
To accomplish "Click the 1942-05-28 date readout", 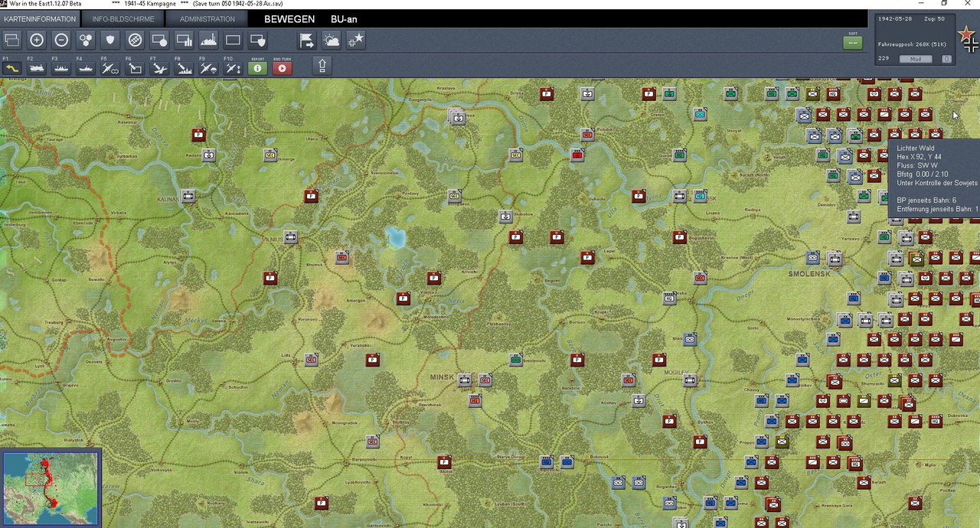I will click(x=894, y=21).
